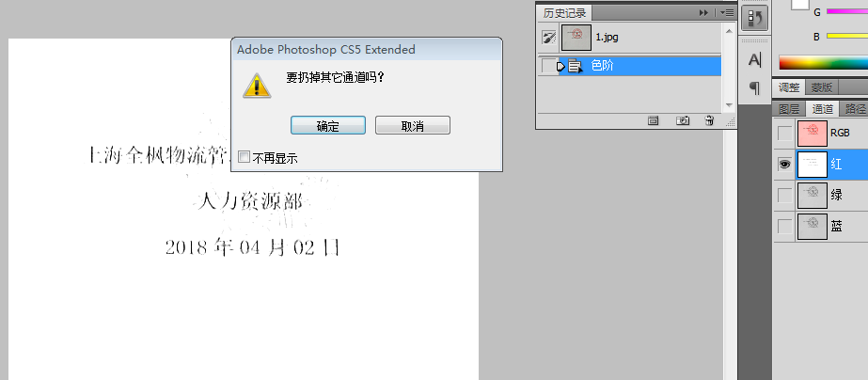Open the History panel flyout menu
The width and height of the screenshot is (868, 380).
coord(727,13)
